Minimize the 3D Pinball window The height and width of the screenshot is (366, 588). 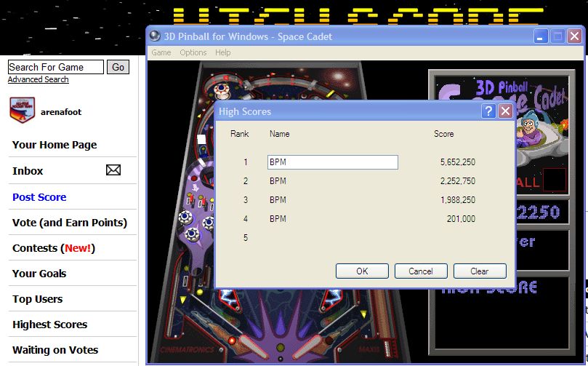coord(540,36)
